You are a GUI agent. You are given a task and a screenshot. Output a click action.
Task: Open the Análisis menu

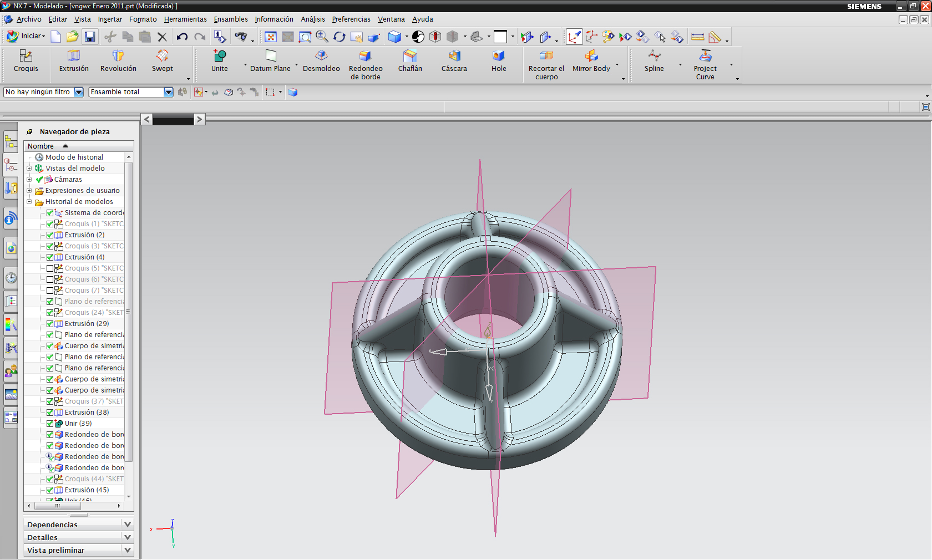313,19
